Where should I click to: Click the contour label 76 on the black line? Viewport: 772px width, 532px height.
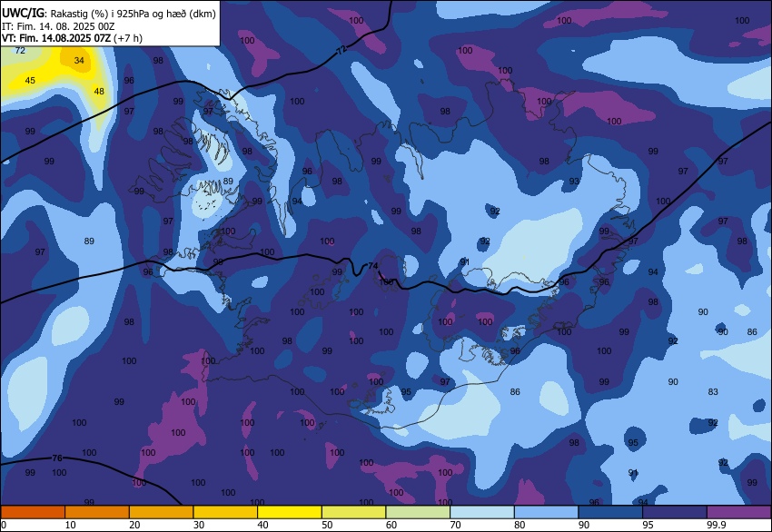click(x=57, y=458)
